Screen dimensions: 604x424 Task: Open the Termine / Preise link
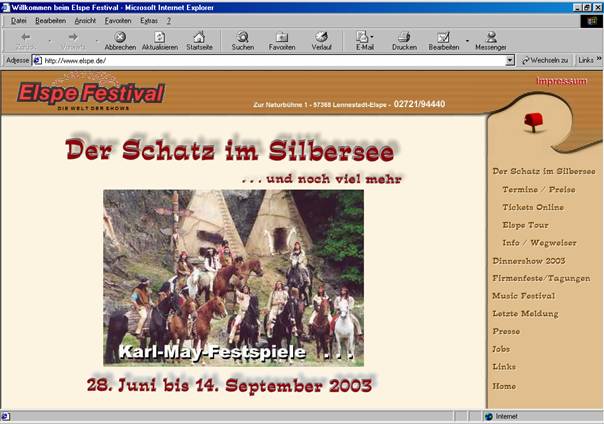[539, 189]
